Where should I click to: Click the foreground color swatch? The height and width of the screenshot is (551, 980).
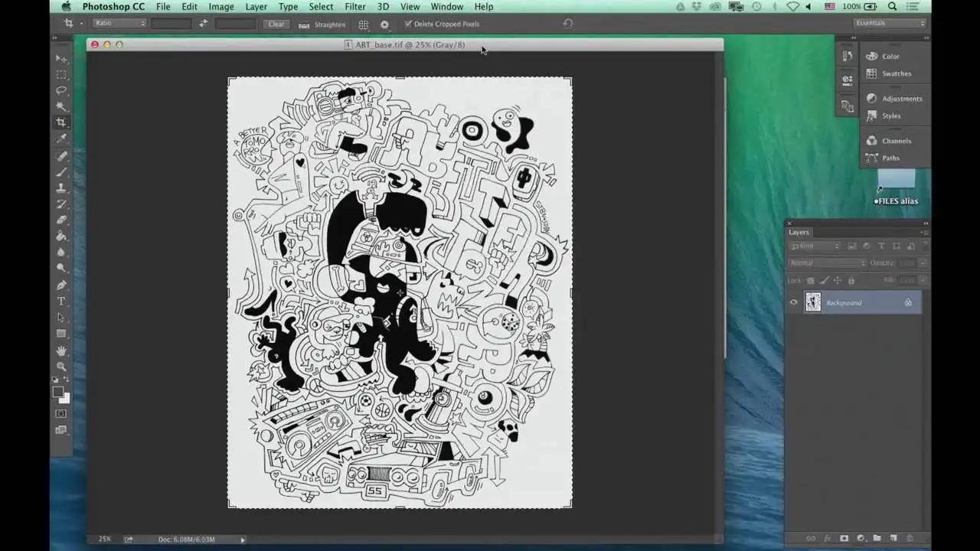[x=58, y=393]
